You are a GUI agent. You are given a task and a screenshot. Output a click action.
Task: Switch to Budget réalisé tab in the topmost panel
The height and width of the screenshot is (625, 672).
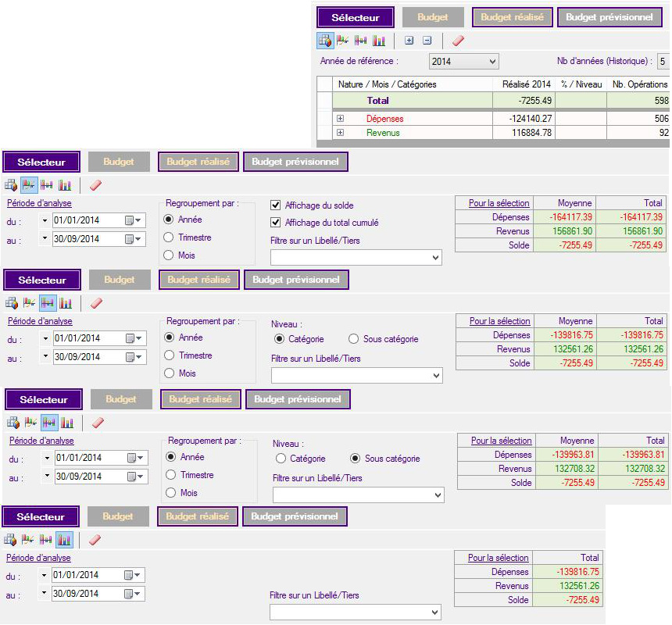[513, 17]
